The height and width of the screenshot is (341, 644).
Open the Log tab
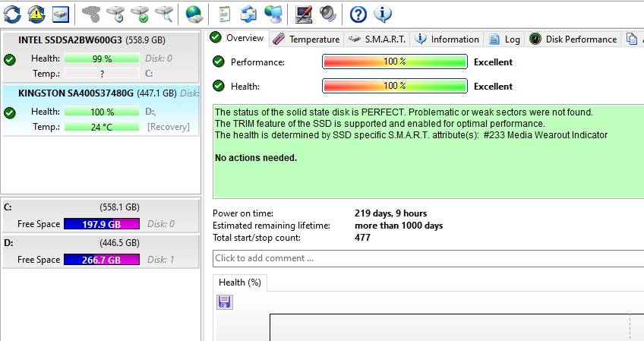point(505,39)
